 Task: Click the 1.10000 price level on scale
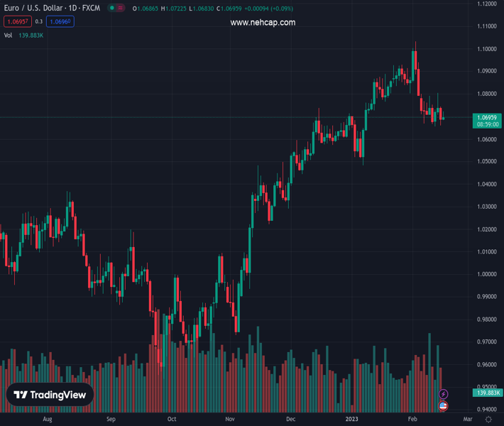(x=487, y=49)
